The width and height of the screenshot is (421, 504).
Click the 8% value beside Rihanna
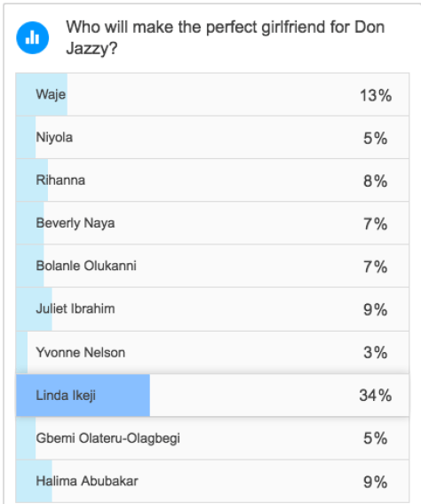tap(375, 180)
